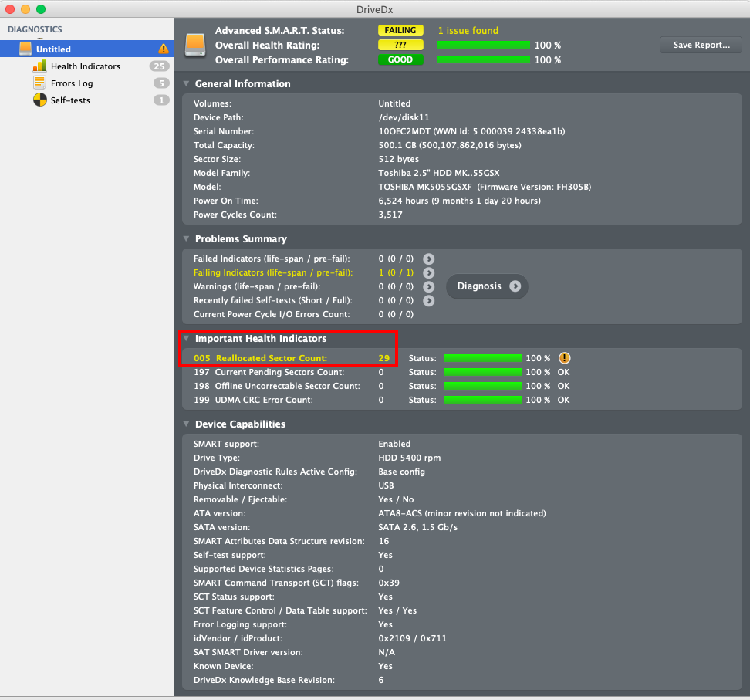750x700 pixels.
Task: Click the Overall Health Rating progress bar
Action: (x=483, y=45)
